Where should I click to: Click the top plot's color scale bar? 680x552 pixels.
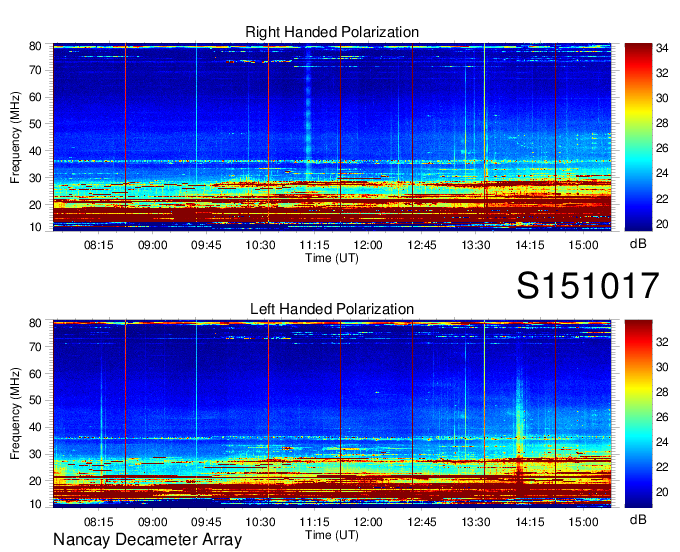pos(638,137)
